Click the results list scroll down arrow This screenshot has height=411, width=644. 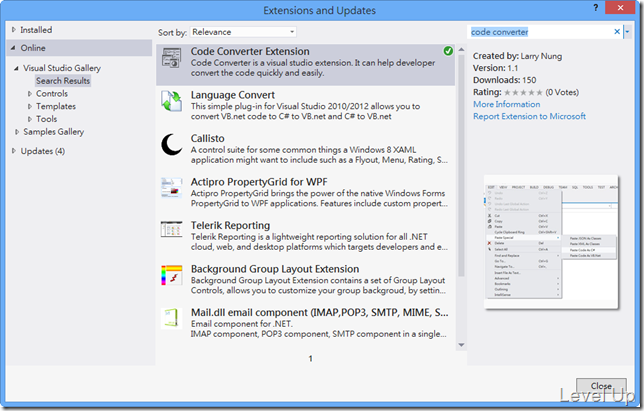[x=461, y=345]
